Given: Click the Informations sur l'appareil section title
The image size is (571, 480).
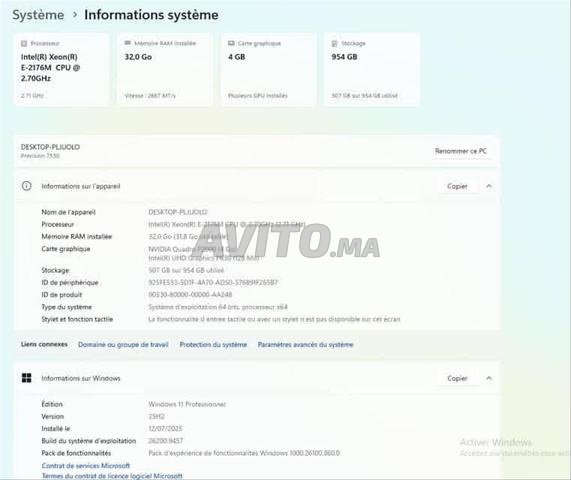Looking at the screenshot, I should pyautogui.click(x=80, y=186).
